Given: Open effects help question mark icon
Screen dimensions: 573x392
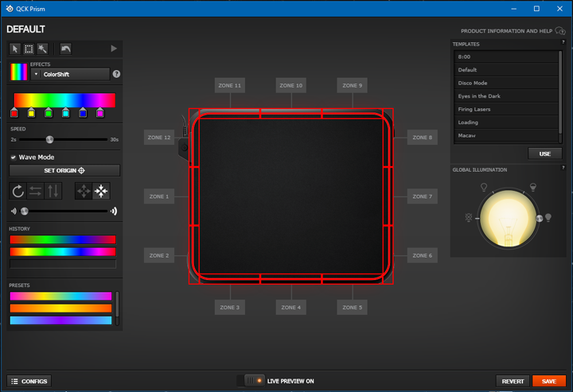Looking at the screenshot, I should click(x=117, y=74).
